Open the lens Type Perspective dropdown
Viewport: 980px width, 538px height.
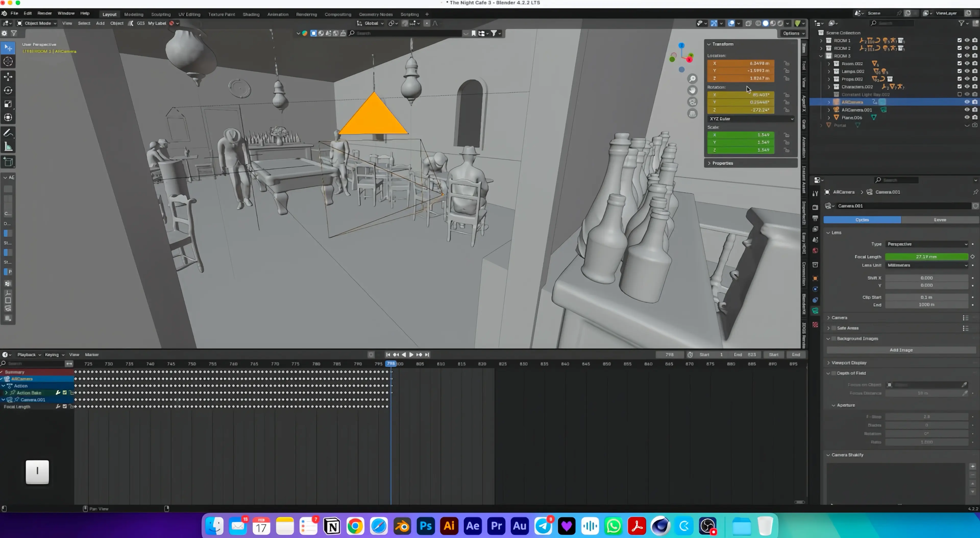click(x=927, y=244)
